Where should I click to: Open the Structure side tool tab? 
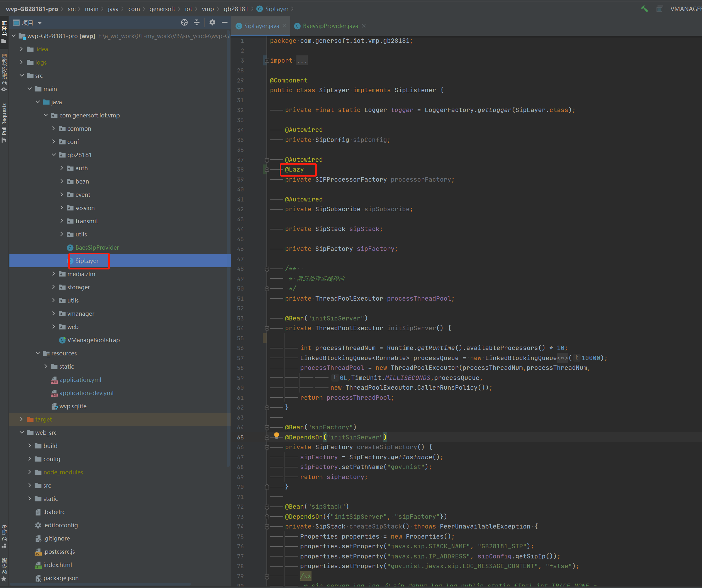coord(4,536)
